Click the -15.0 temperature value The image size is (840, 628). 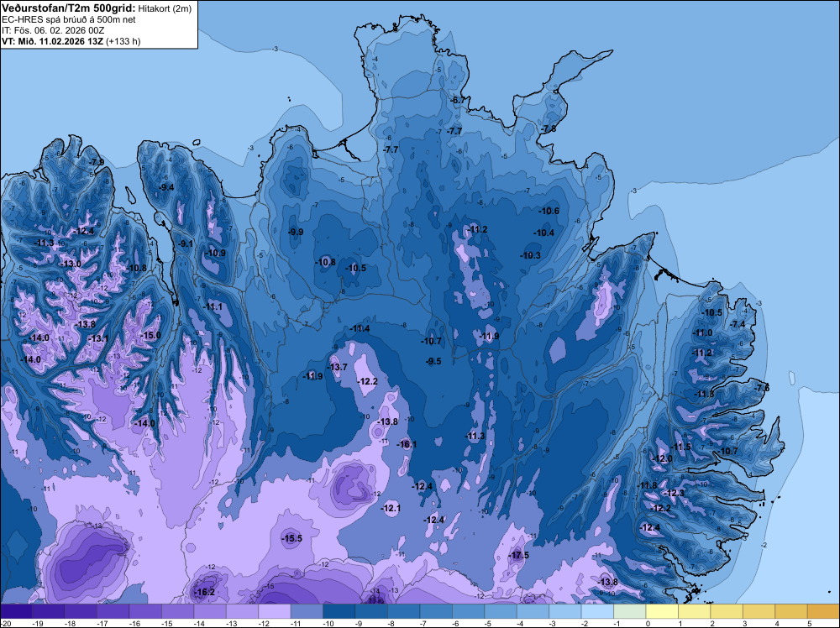150,335
